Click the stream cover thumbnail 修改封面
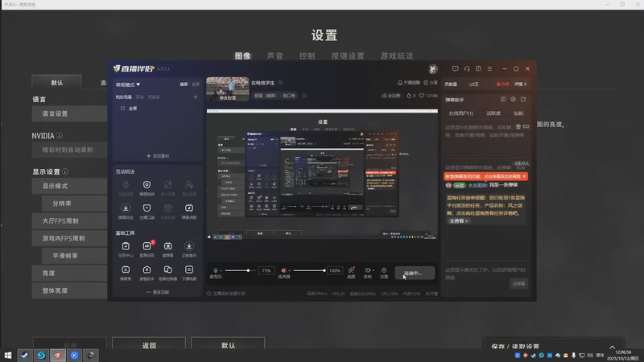This screenshot has width=644, height=362. click(228, 88)
